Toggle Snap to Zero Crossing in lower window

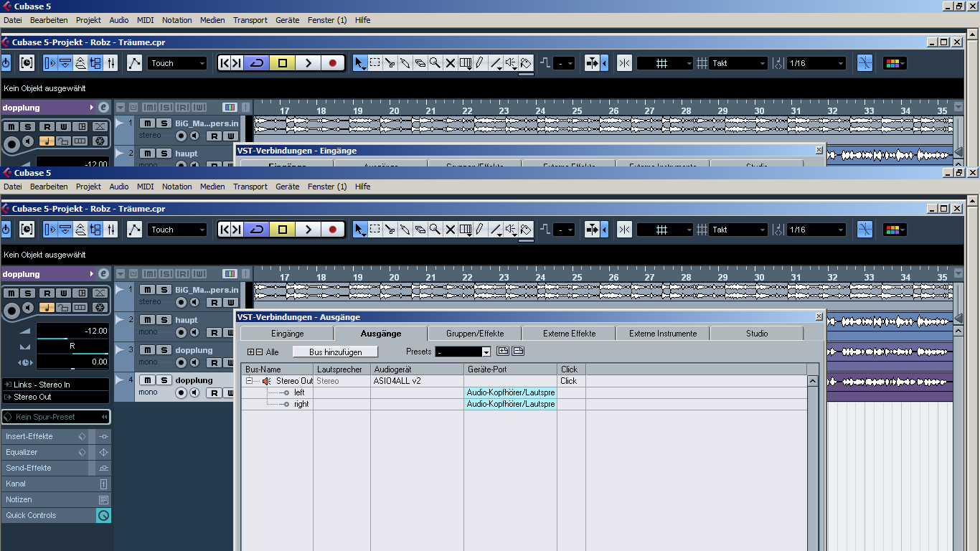point(865,230)
